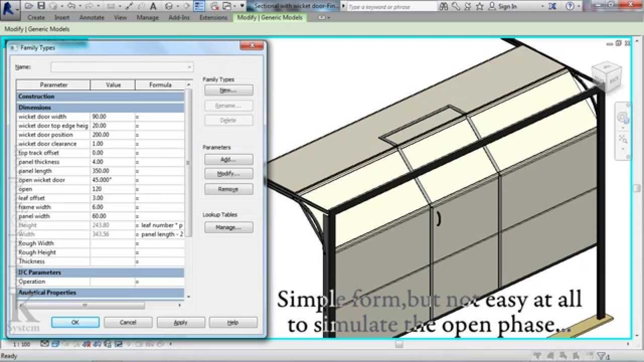Viewport: 644px width, 362px height.
Task: Click the Zoom tool on navigation bar
Action: coord(623,138)
